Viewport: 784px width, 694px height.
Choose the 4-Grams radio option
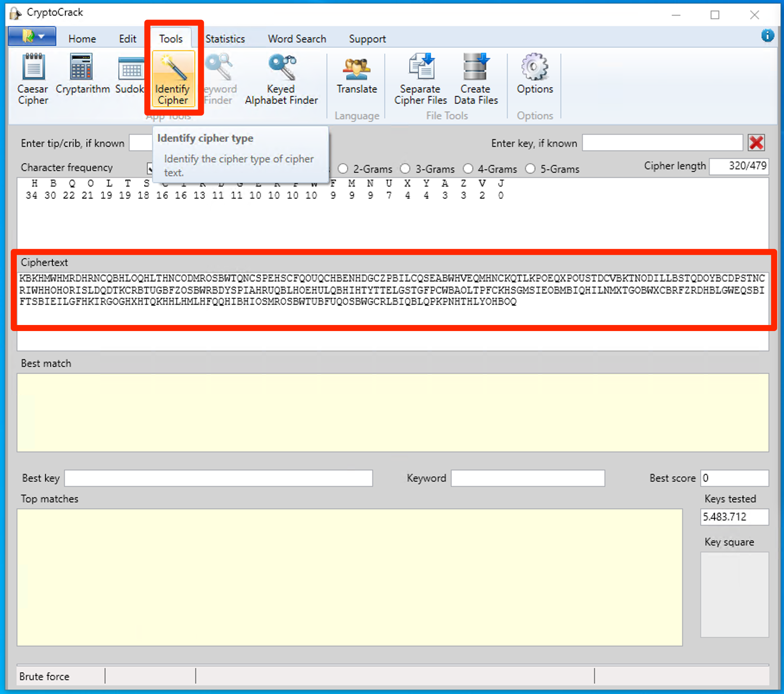pos(468,169)
